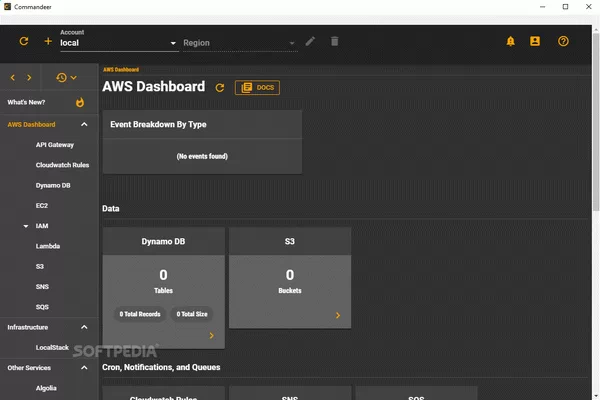
Task: Navigate back with the left arrow
Action: [x=13, y=77]
